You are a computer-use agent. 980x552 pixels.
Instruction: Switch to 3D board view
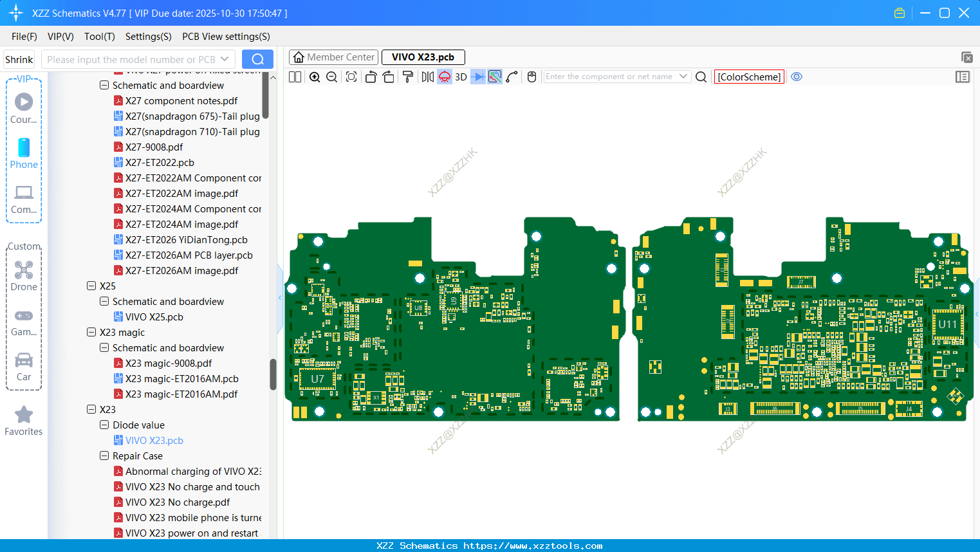point(461,77)
